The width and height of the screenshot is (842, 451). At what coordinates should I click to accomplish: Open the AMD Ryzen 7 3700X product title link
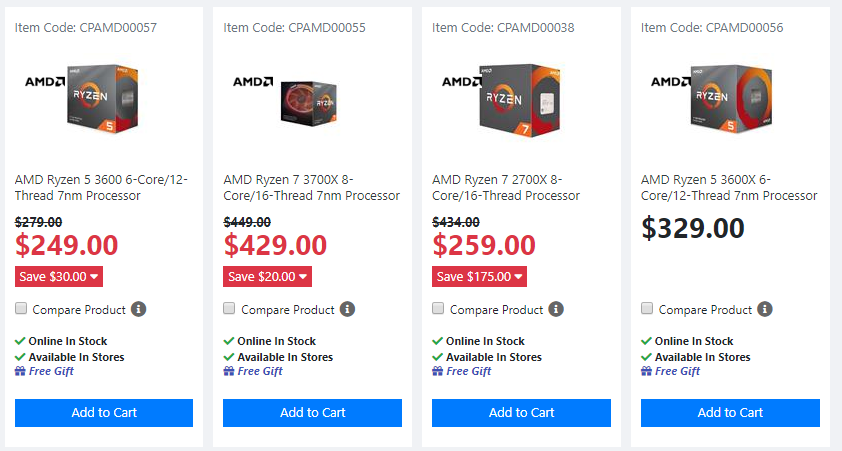point(311,187)
